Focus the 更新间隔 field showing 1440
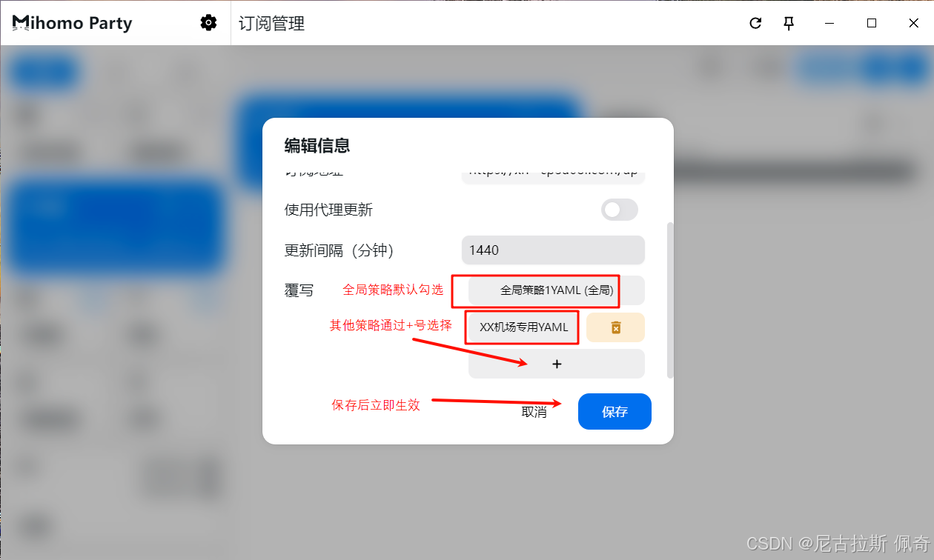Image resolution: width=934 pixels, height=560 pixels. [x=553, y=250]
